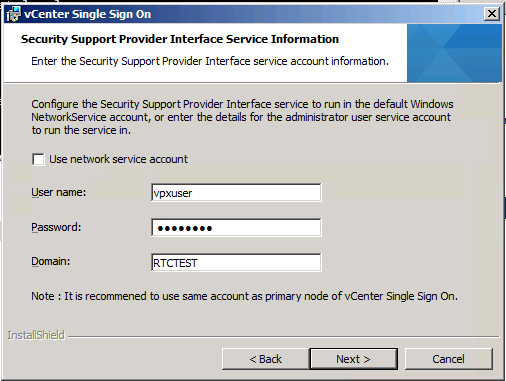Image resolution: width=506 pixels, height=381 pixels.
Task: Click the 'Password:' label
Action: [x=56, y=227]
